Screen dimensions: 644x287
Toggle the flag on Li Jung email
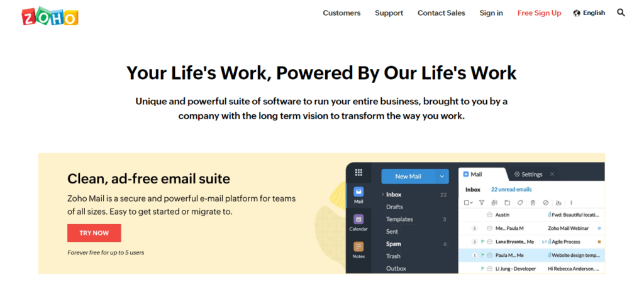482,268
